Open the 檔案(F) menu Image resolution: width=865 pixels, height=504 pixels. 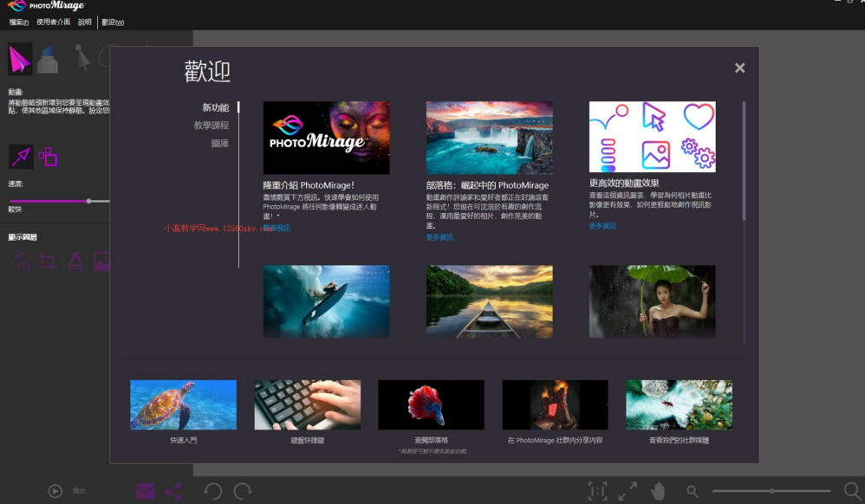pos(19,22)
